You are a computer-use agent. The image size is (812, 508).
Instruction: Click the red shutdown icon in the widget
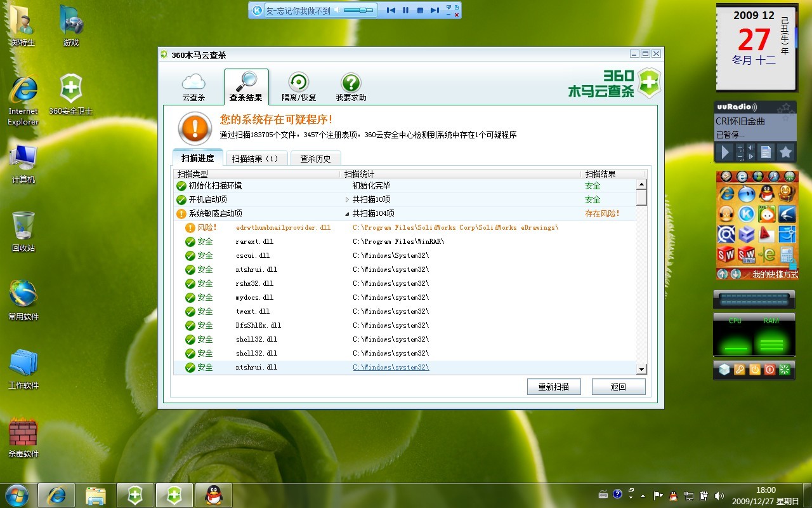(x=770, y=370)
